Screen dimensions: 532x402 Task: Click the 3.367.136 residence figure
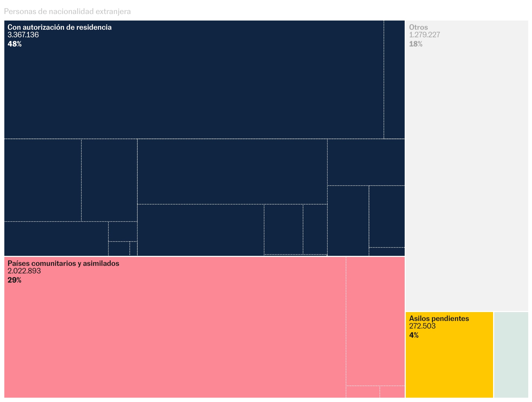coord(23,35)
